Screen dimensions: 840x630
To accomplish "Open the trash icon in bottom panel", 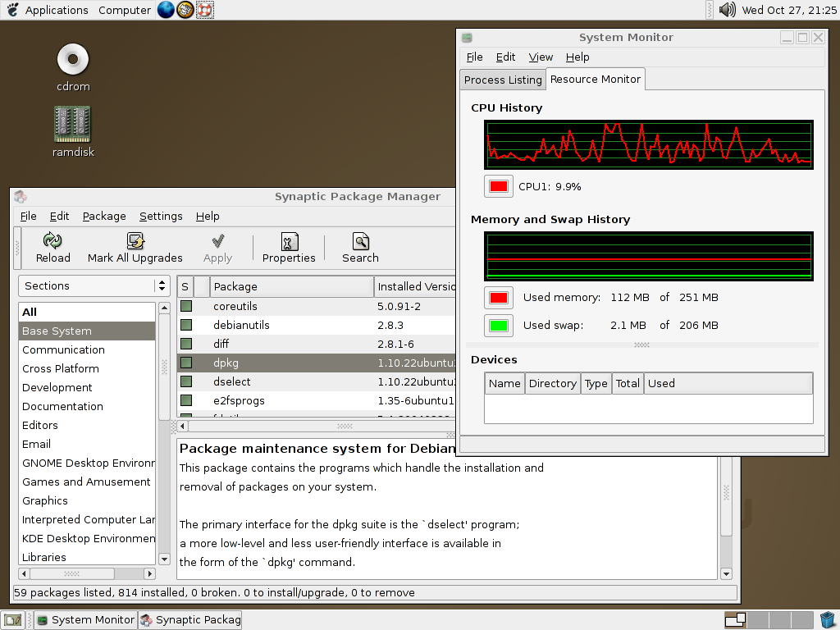I will (x=828, y=620).
